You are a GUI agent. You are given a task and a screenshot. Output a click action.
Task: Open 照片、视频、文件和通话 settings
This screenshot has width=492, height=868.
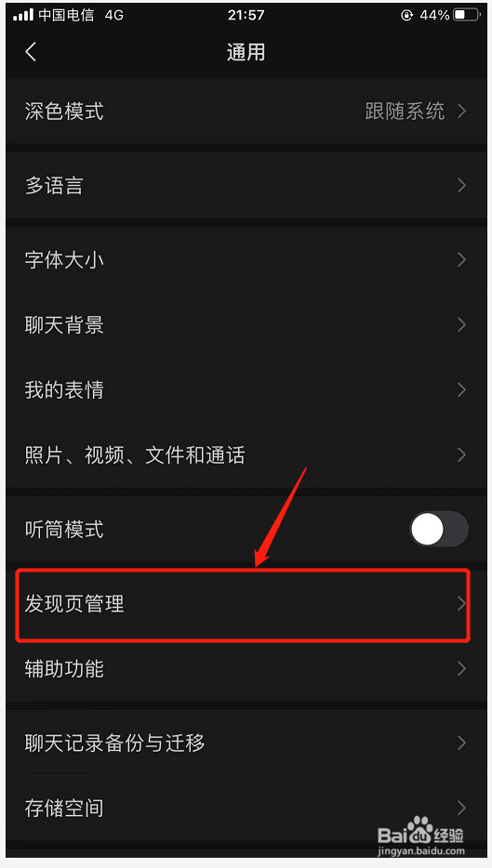246,455
